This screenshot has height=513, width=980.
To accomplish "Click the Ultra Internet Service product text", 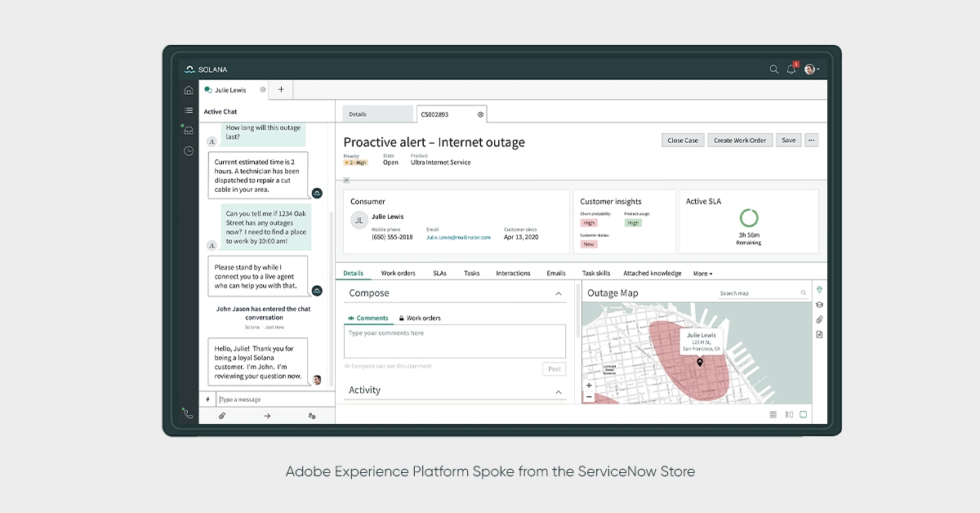I will click(x=441, y=163).
